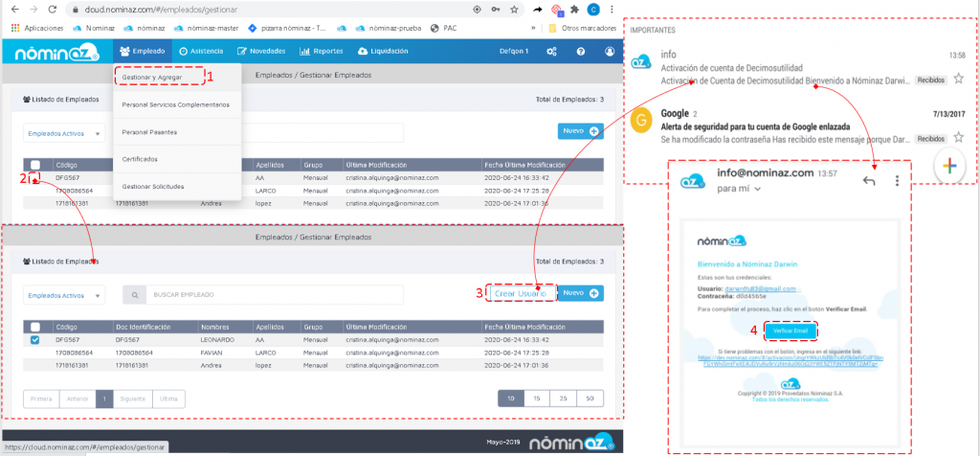Star the info Activación de cuenta email
Image resolution: width=980 pixels, height=456 pixels.
point(958,80)
